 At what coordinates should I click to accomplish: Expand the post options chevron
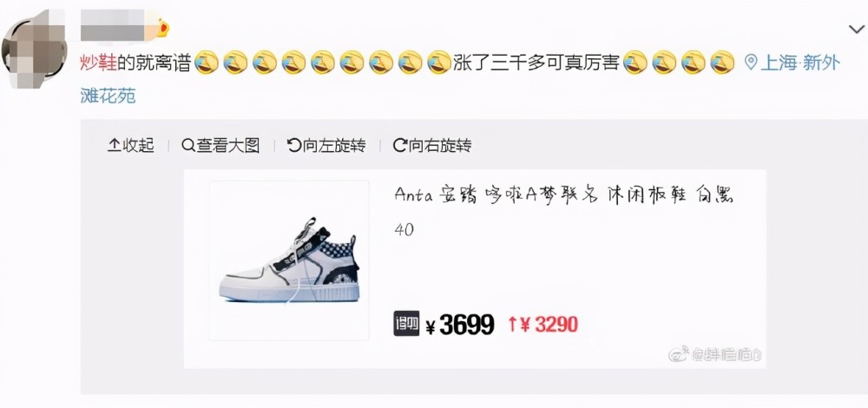pyautogui.click(x=856, y=30)
